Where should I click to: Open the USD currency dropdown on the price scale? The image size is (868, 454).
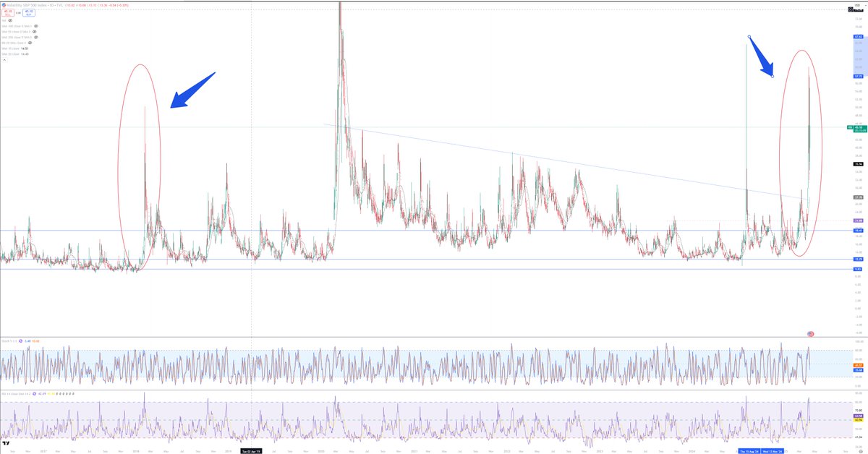click(856, 5)
